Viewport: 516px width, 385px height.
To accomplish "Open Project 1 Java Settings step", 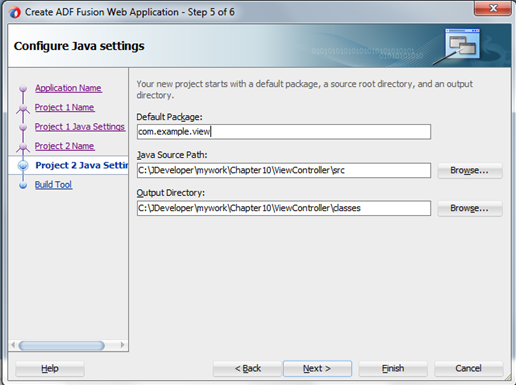I will pos(80,127).
